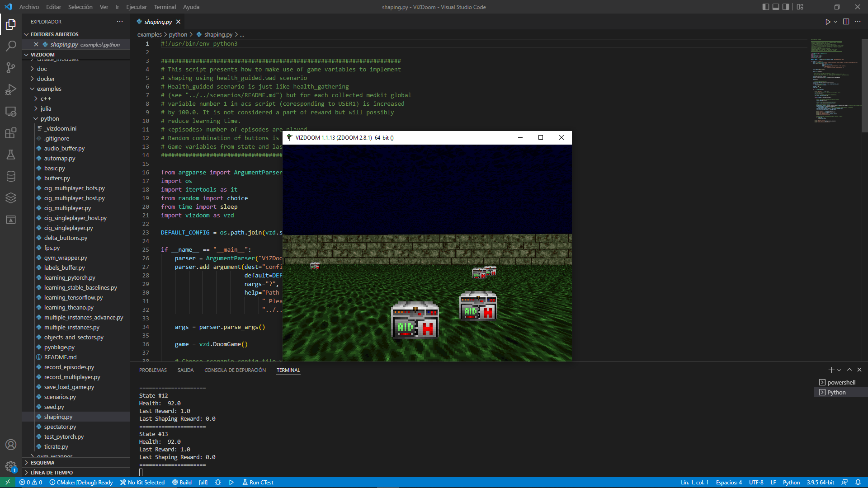Image resolution: width=868 pixels, height=488 pixels.
Task: Open the Manage gear settings icon
Action: [11, 466]
